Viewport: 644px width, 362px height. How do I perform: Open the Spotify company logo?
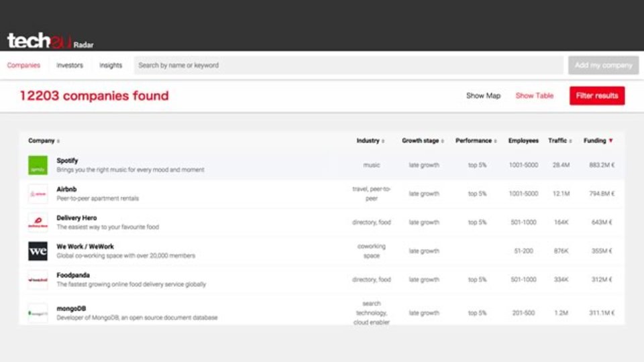38,166
